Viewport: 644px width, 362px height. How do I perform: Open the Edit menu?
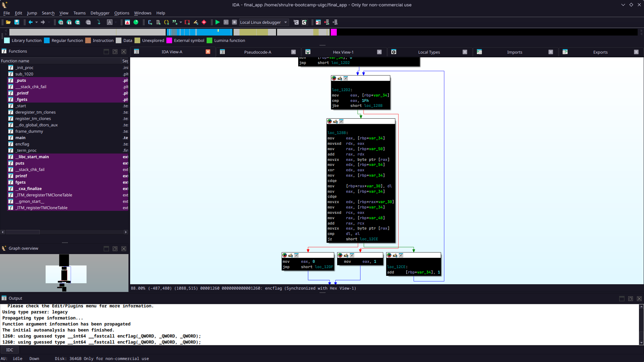click(18, 13)
